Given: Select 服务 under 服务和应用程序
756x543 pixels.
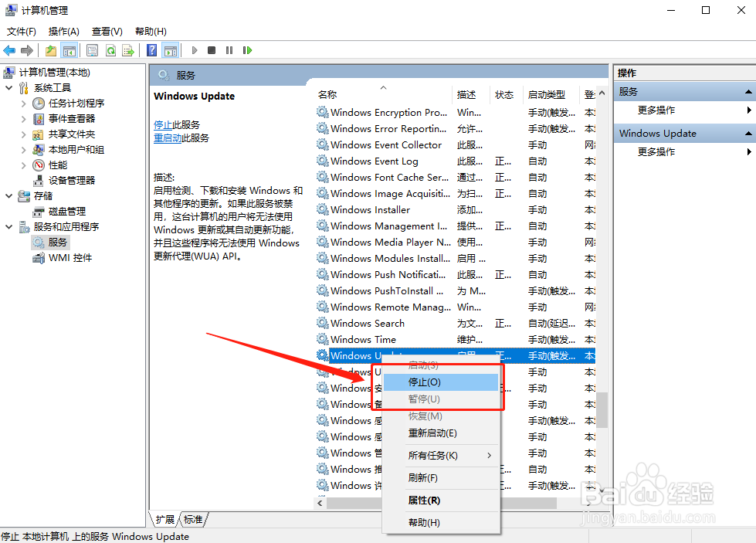Looking at the screenshot, I should [x=57, y=242].
